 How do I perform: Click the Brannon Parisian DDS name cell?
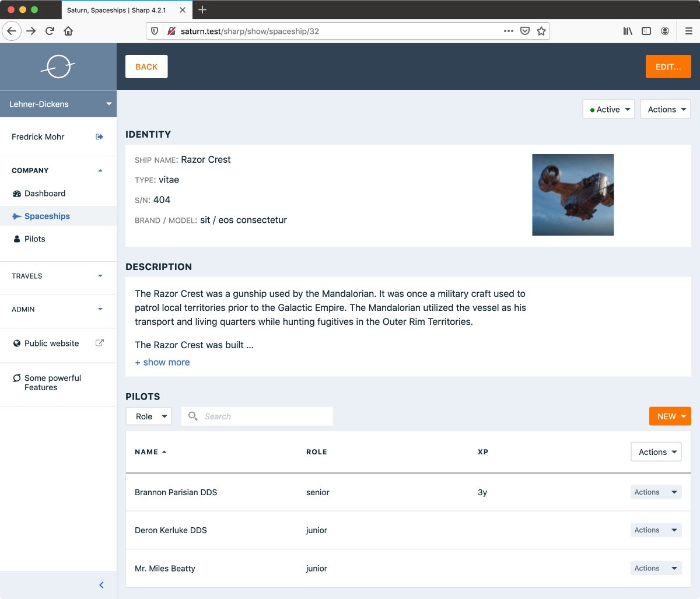(x=176, y=492)
